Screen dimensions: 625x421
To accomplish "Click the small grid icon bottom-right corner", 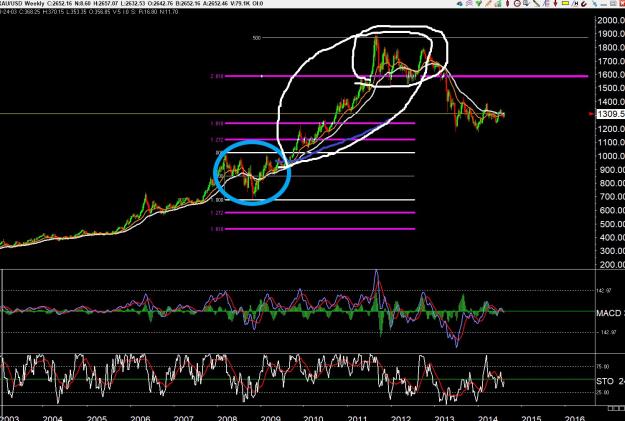I will click(x=616, y=409).
